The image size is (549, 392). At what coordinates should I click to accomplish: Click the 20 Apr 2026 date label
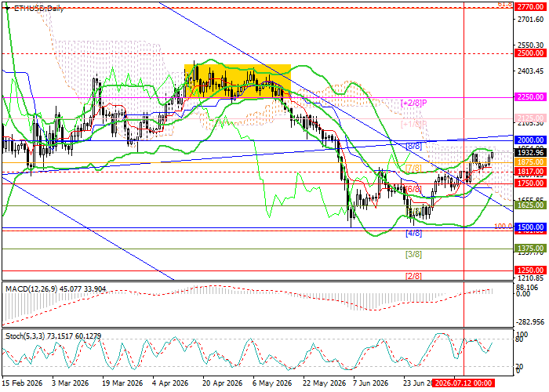(222, 383)
